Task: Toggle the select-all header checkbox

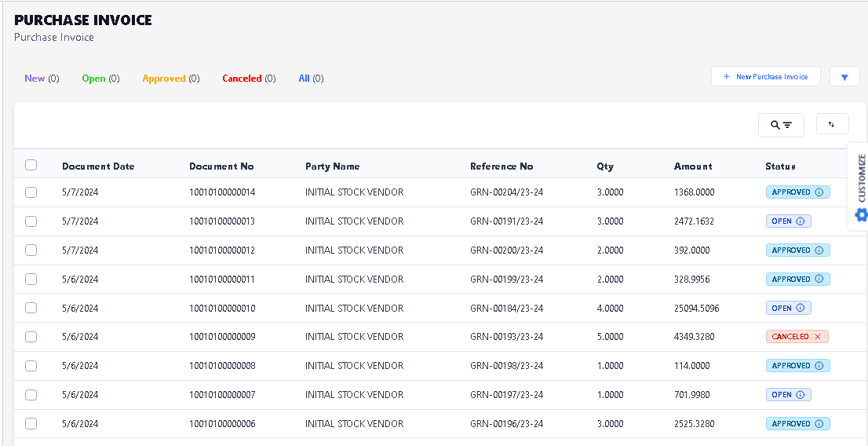Action: [31, 165]
